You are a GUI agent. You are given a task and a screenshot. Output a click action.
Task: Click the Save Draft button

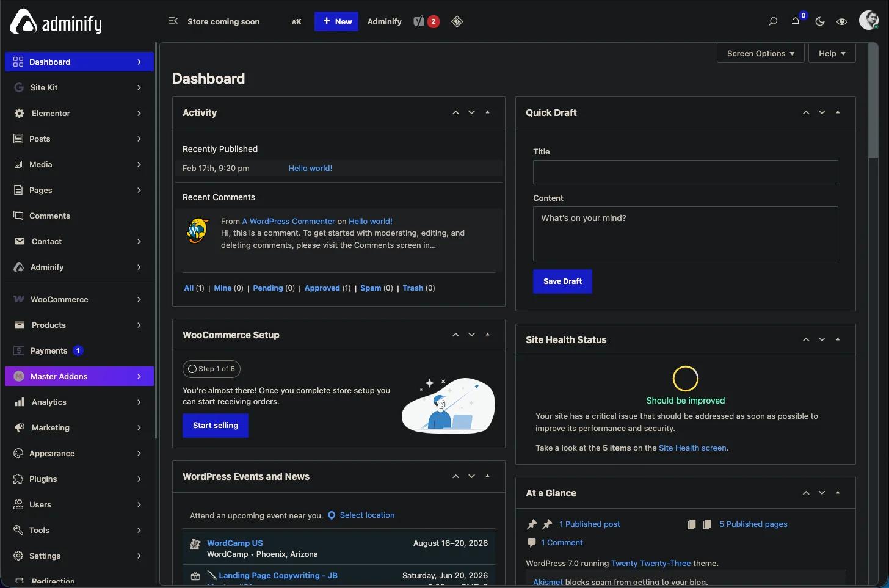562,281
